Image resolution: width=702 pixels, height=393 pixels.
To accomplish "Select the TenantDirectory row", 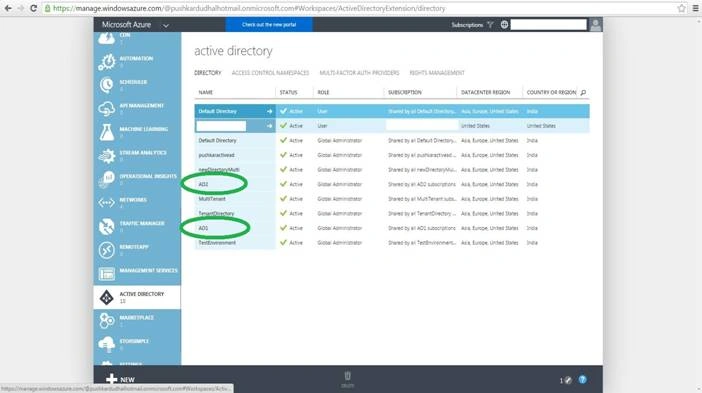I will point(392,214).
